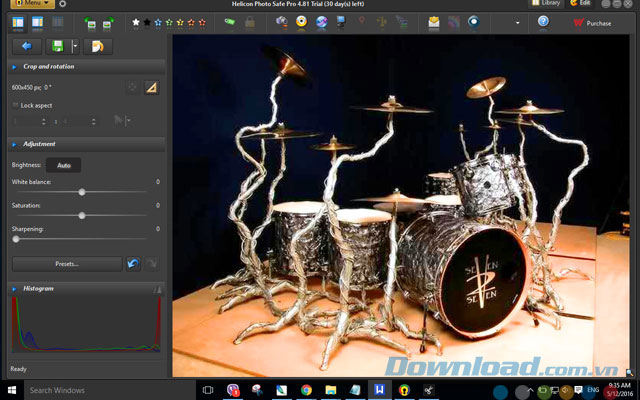The image size is (640, 400).
Task: Collapse the Crop and rotation section
Action: (14, 67)
